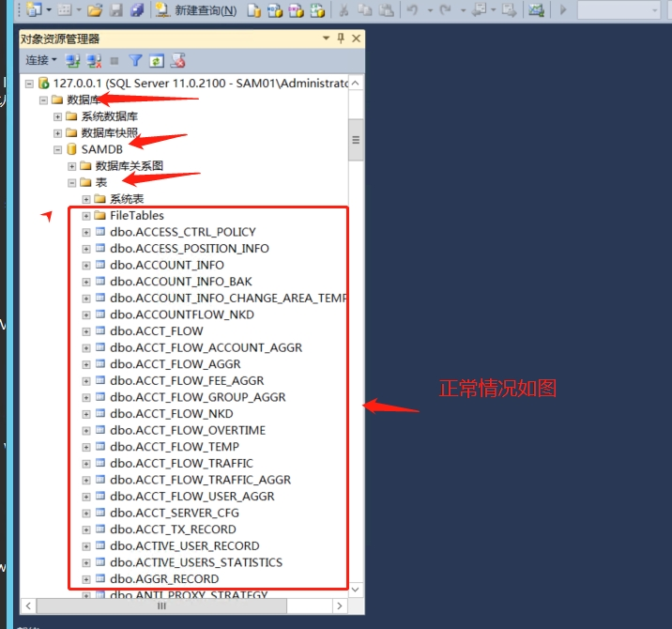Viewport: 672px width, 629px height.
Task: Select the FileTables folder
Action: pos(136,215)
